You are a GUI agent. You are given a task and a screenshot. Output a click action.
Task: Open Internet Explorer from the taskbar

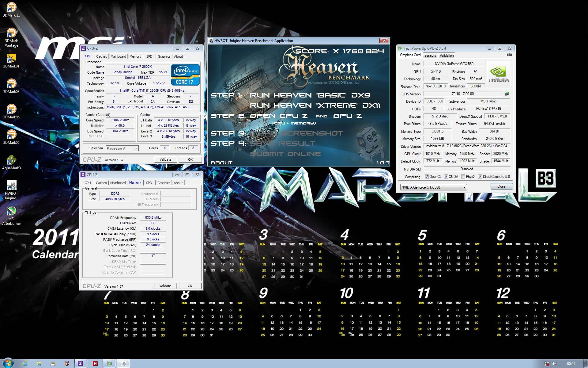[x=25, y=363]
